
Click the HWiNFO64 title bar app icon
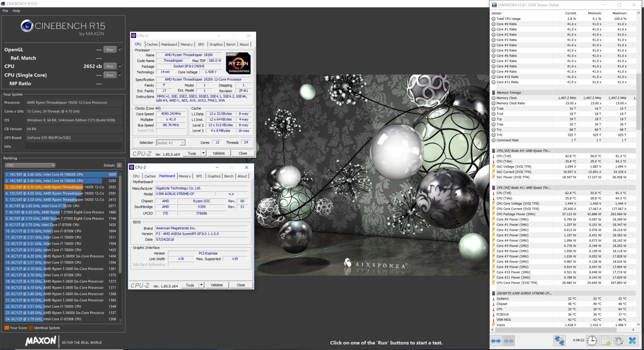pyautogui.click(x=494, y=5)
